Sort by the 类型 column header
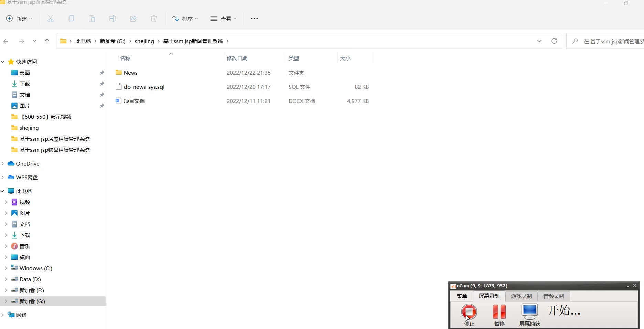Image resolution: width=644 pixels, height=329 pixels. [x=294, y=58]
